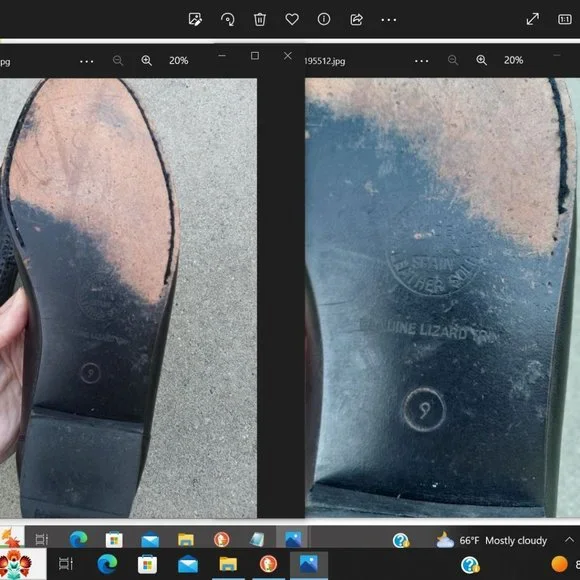Viewport: 580px width, 580px height.
Task: Open Mail app in the bottom taskbar
Action: tap(188, 564)
